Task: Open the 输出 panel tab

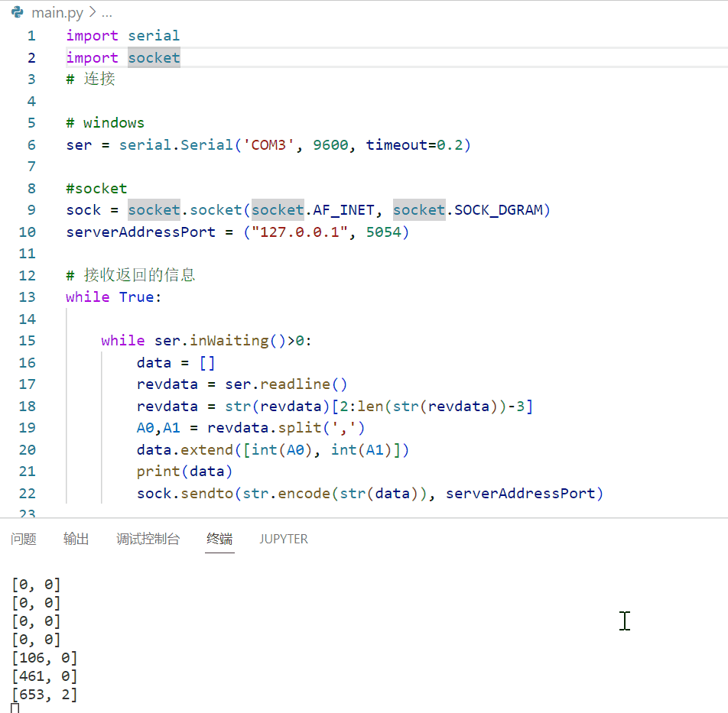Action: [x=76, y=539]
